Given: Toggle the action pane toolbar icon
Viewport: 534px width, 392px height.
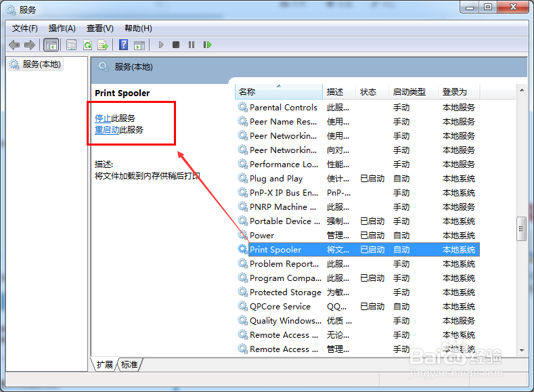Looking at the screenshot, I should [139, 45].
